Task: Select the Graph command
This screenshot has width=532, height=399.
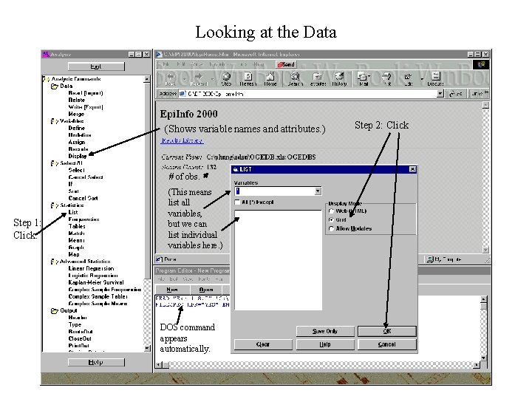Action: click(76, 248)
